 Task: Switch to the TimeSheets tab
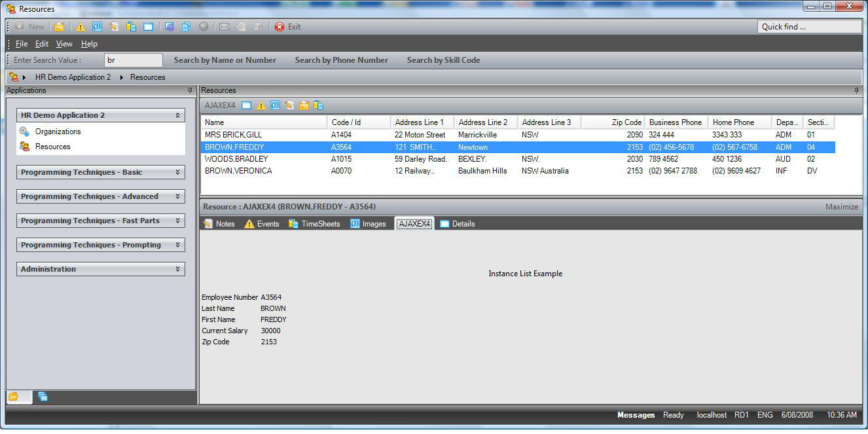coord(314,224)
